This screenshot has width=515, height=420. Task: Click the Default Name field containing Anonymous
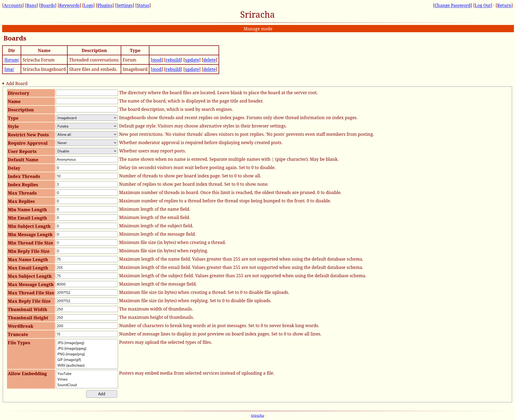(87, 159)
